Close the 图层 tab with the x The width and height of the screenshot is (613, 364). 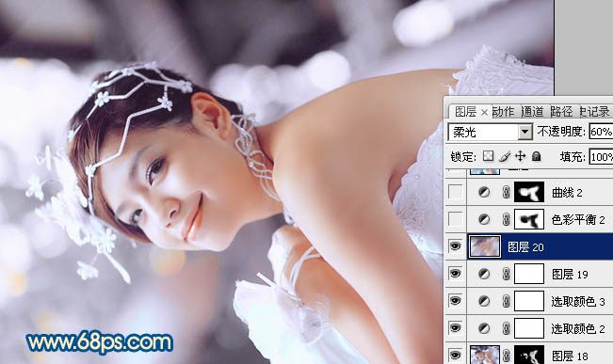click(484, 113)
